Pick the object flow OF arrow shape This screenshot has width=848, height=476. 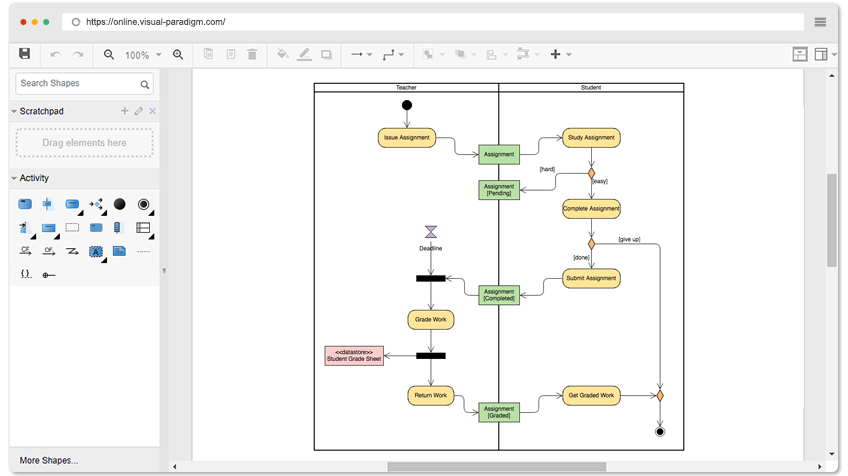49,251
